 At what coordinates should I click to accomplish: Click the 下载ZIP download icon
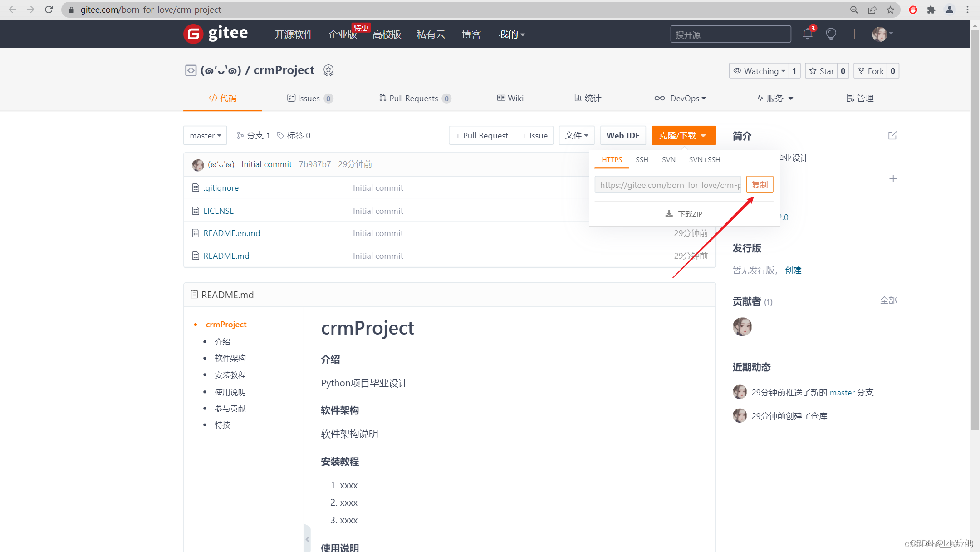pos(669,214)
